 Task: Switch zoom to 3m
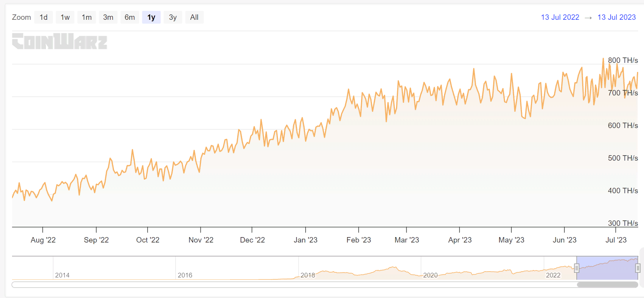[108, 17]
